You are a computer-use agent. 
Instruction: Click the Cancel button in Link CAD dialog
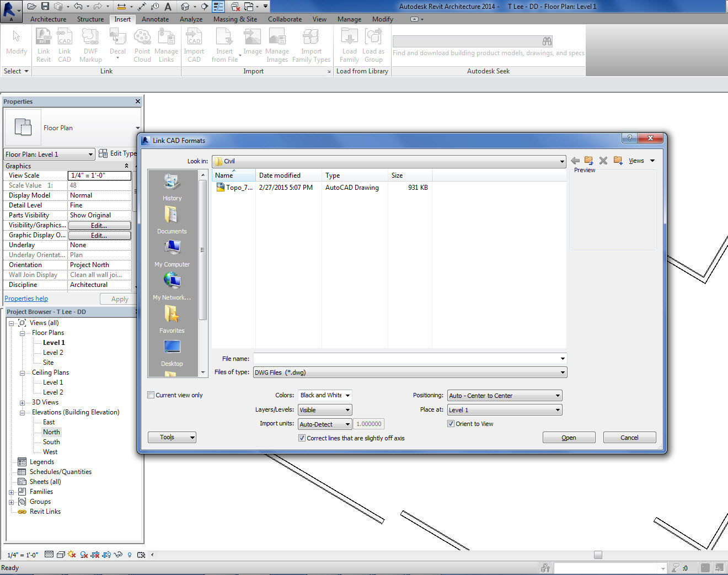629,438
